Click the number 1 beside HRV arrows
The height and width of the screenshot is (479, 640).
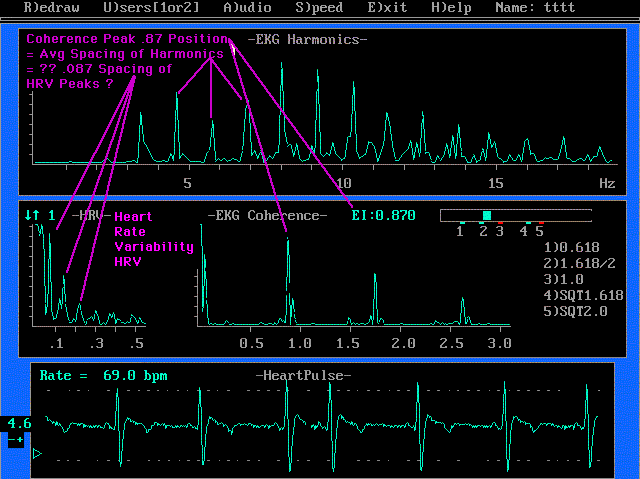52,215
